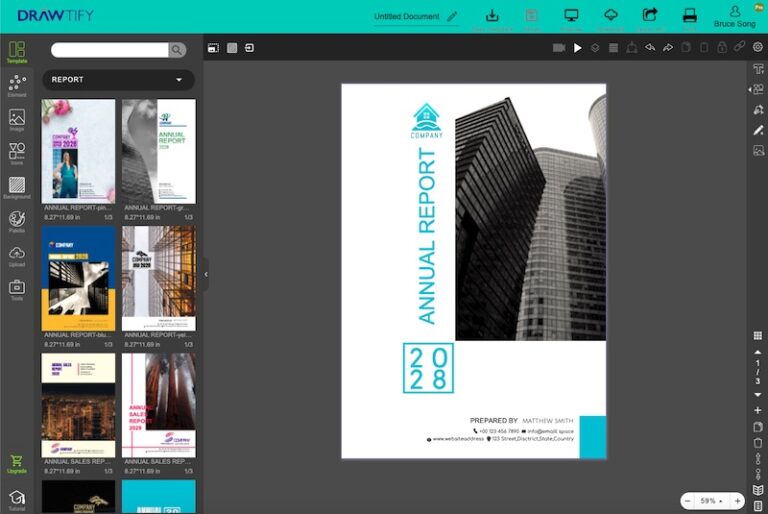Select the COMPANY logo on canvas
Viewport: 768px width, 514px height.
427,121
